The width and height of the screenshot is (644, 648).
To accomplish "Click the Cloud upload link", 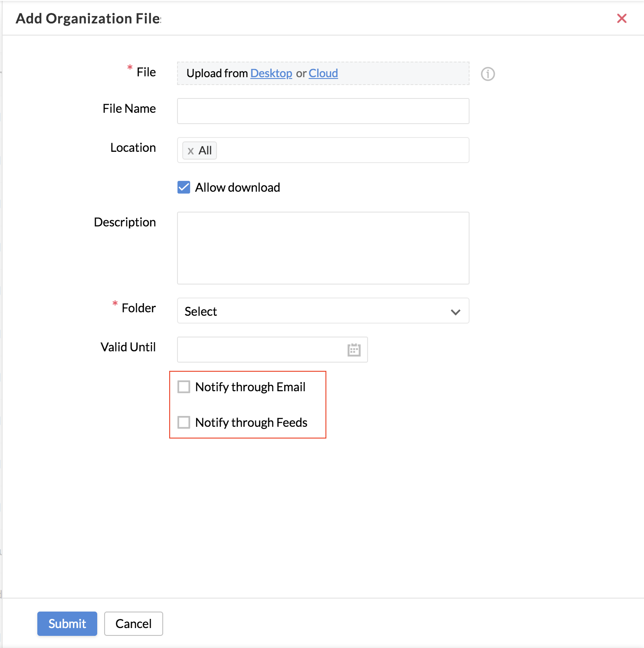I will click(x=323, y=73).
